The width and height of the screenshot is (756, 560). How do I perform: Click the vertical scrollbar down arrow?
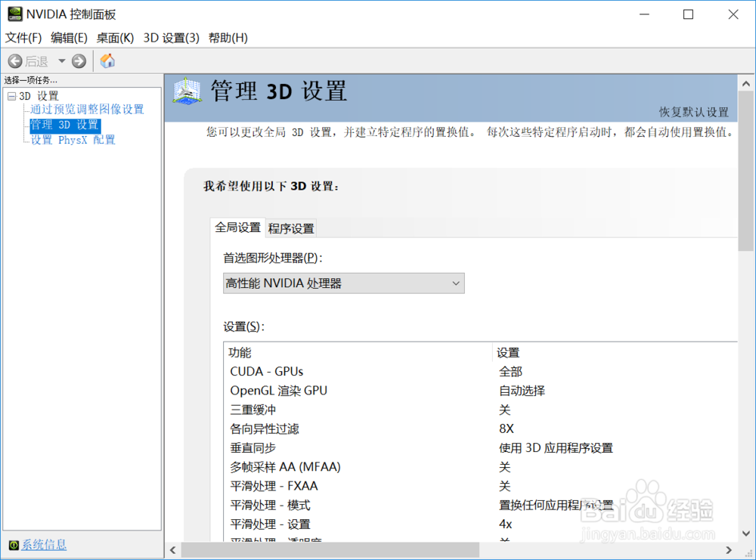[746, 534]
